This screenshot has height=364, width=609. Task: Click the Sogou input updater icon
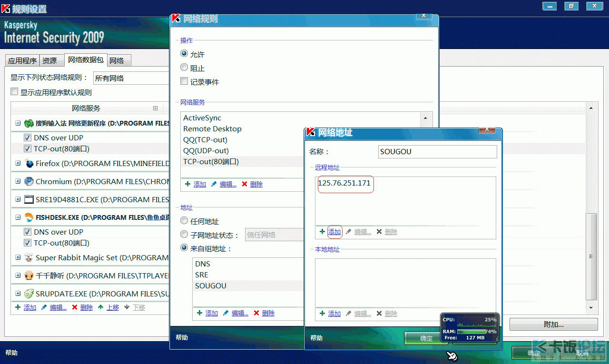[x=29, y=123]
